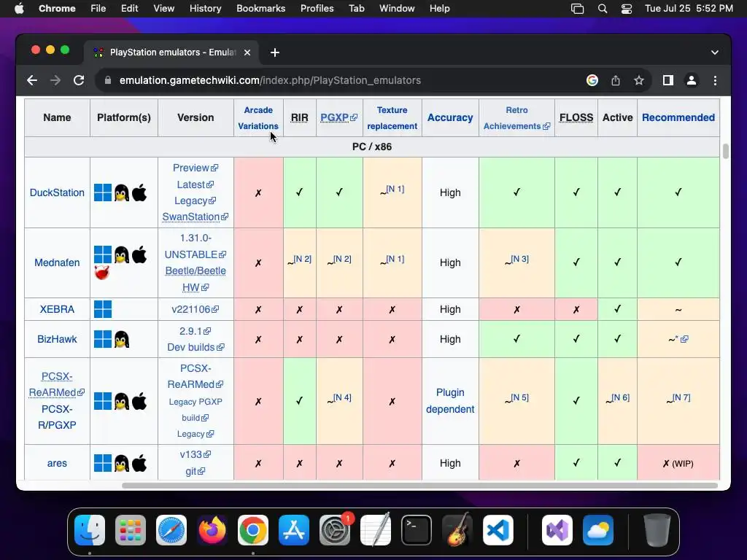Click the Retro Achievements header link

click(x=517, y=118)
